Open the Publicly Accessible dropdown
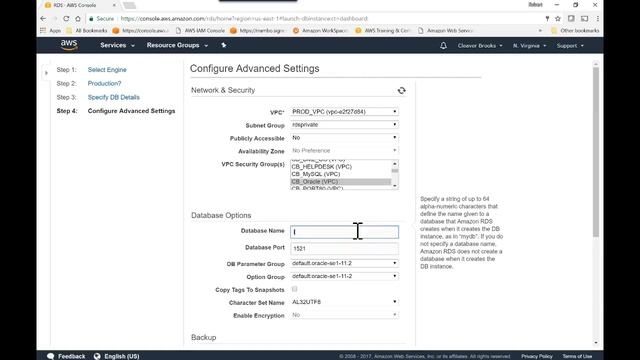The image size is (640, 360). coord(344,138)
